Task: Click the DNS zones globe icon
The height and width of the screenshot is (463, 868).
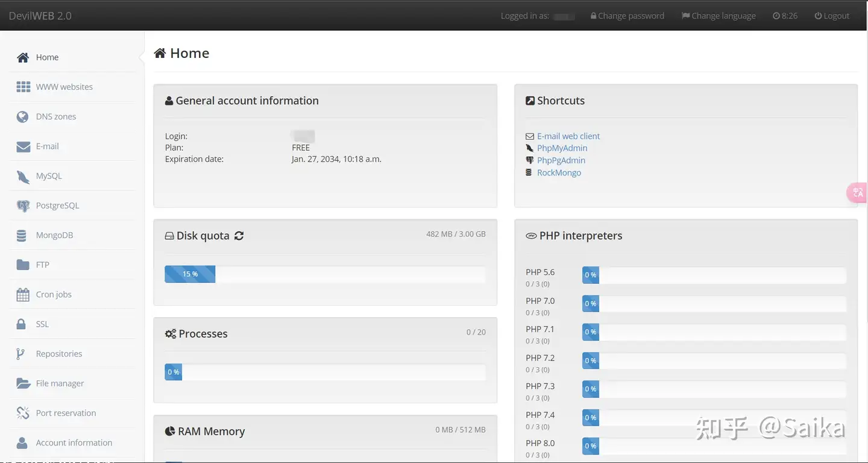Action: point(23,117)
